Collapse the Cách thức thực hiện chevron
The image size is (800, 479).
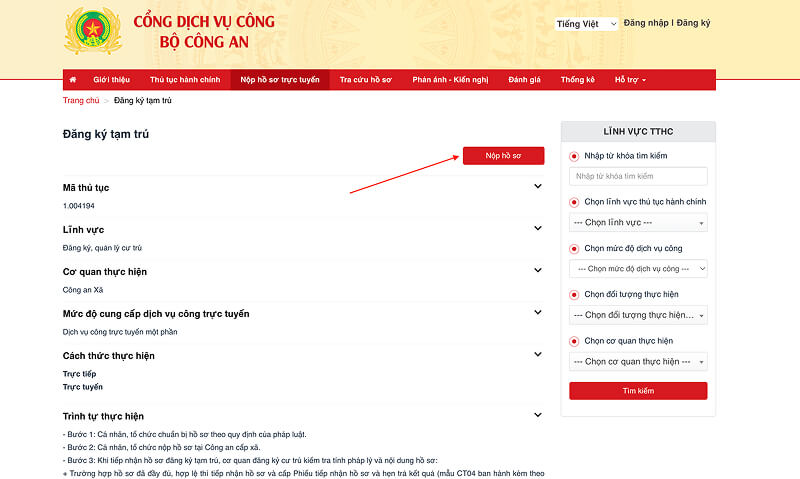(x=538, y=355)
